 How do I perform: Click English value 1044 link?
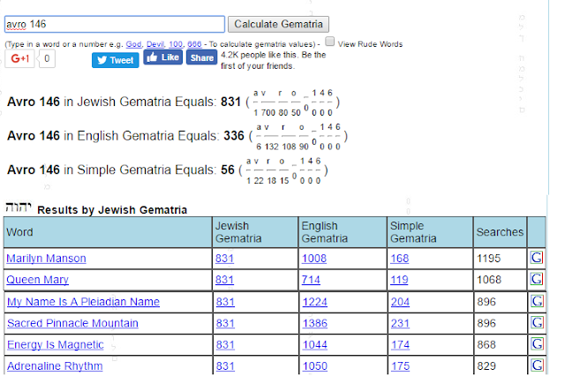point(315,345)
